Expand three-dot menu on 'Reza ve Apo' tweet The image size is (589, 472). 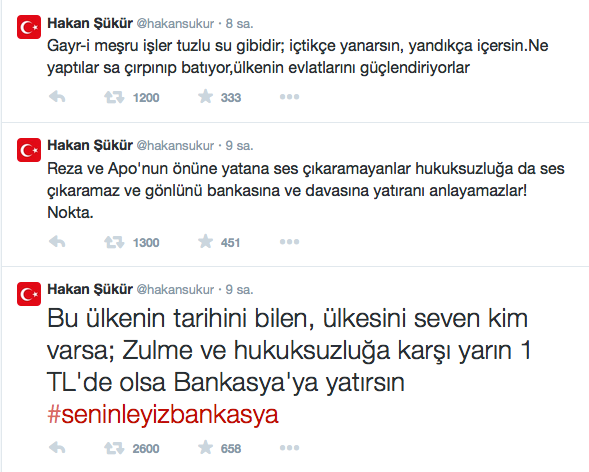289,242
